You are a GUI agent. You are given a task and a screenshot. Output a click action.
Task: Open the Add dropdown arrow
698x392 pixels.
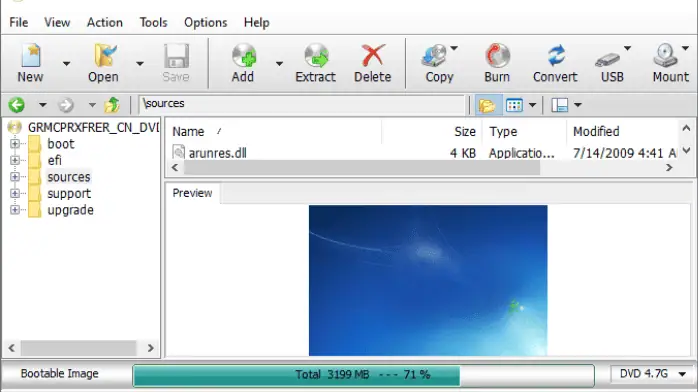279,64
